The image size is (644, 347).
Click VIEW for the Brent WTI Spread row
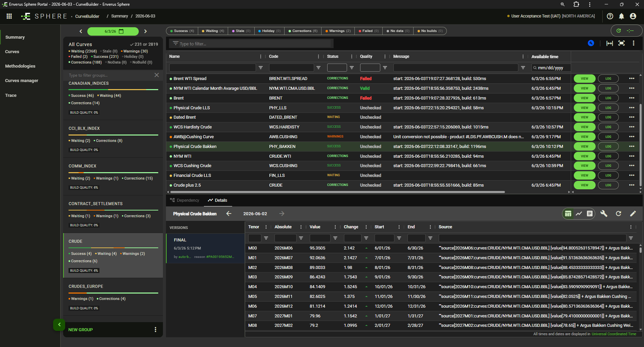coord(585,79)
